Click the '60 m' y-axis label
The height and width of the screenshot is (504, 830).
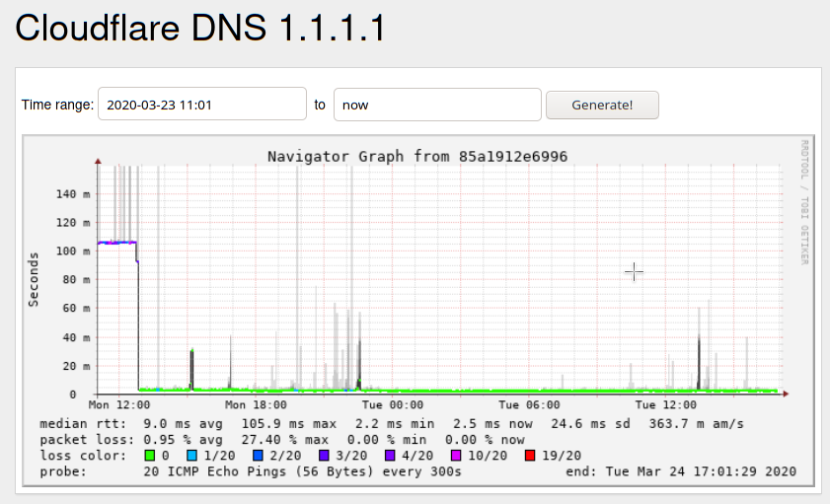[x=77, y=309]
